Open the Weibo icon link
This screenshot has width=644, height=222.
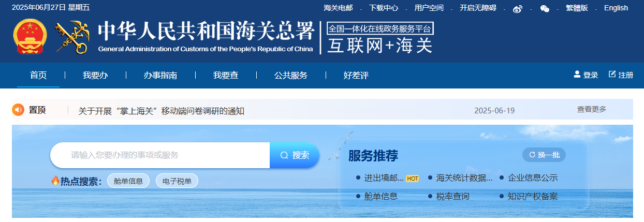[x=517, y=9]
